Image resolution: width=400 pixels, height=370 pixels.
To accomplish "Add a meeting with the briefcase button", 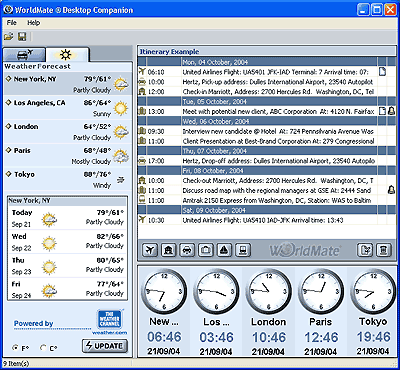I will pos(206,250).
